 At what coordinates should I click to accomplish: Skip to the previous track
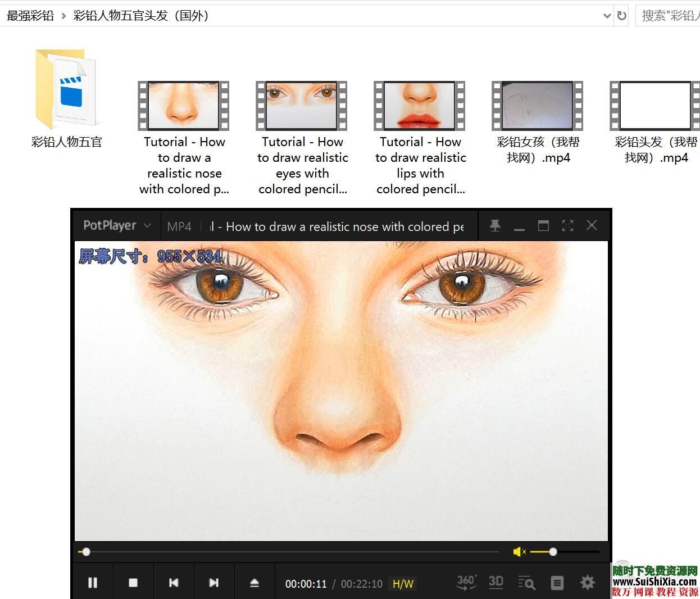(174, 583)
